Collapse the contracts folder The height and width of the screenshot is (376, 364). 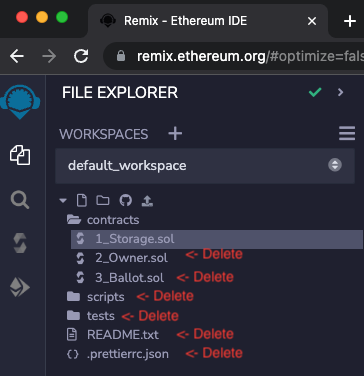pos(103,220)
